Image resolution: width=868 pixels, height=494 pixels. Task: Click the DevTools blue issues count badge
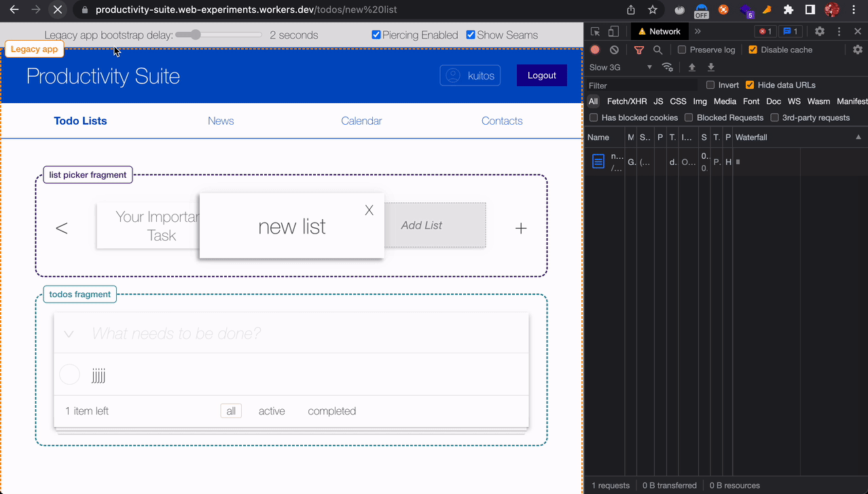pyautogui.click(x=790, y=31)
